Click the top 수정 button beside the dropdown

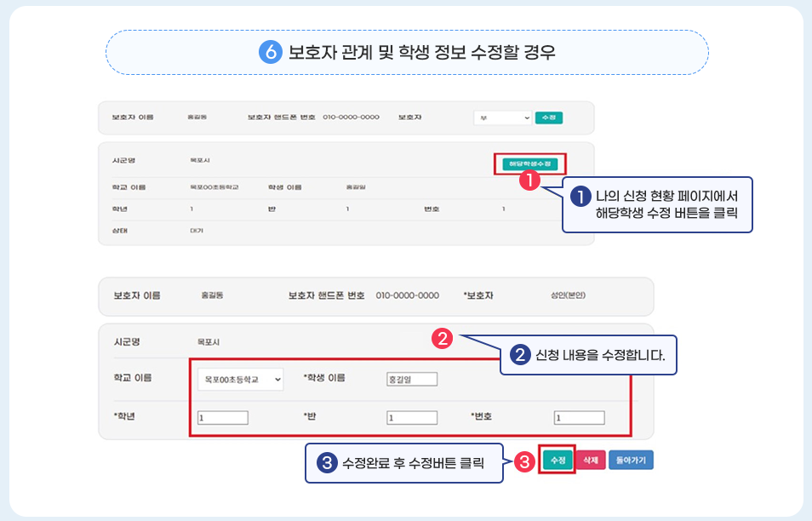click(551, 118)
